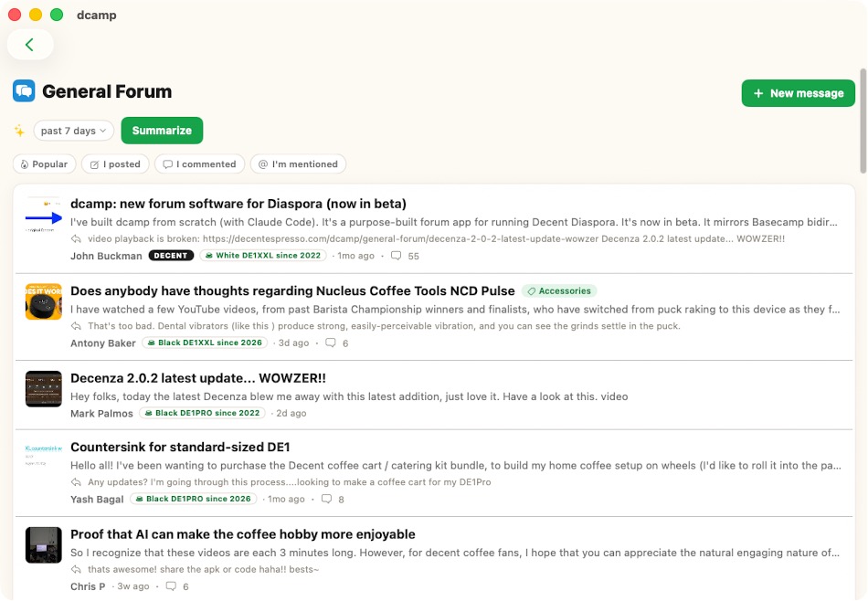
Task: Click the yellow minimize window button
Action: (36, 15)
